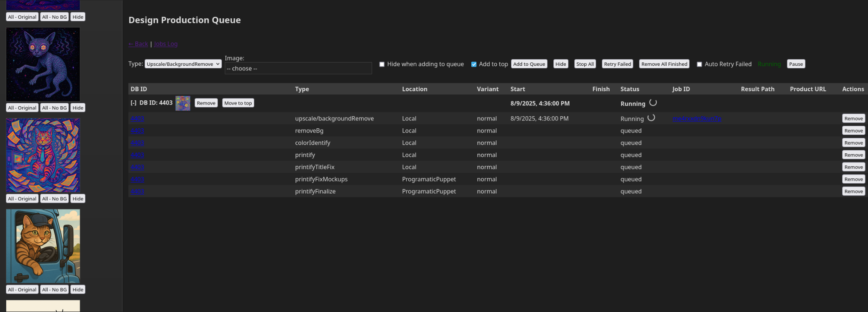Screen dimensions: 868x312
Task: Open the office cat with tie thumbnail
Action: pos(43,155)
